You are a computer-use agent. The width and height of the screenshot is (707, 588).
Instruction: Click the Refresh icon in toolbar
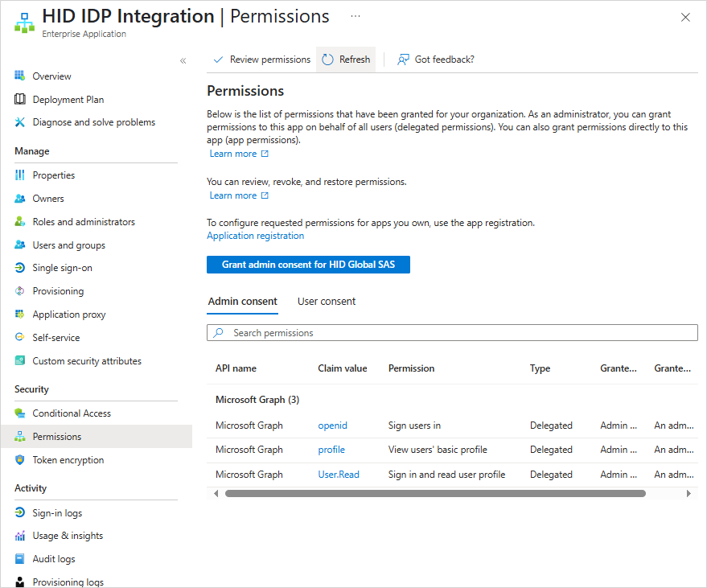click(x=328, y=60)
